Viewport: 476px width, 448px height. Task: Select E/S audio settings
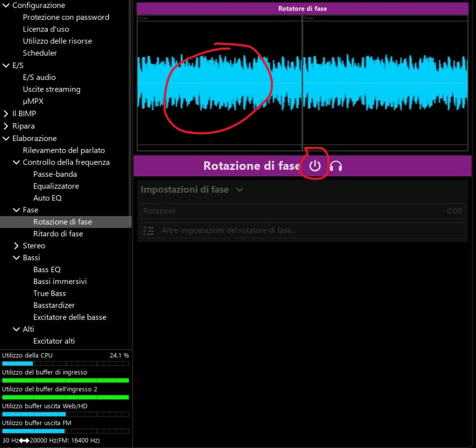coord(39,77)
